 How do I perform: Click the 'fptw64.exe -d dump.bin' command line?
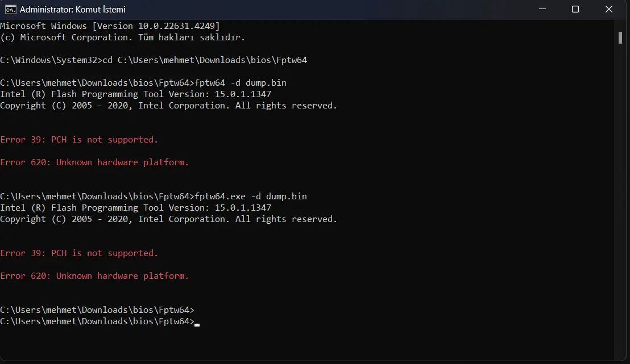[154, 196]
